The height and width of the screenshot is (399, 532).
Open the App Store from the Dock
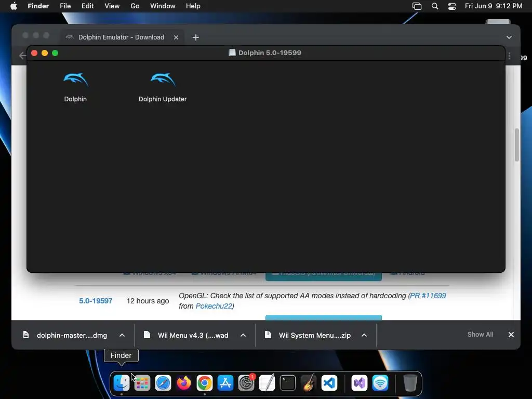click(225, 383)
